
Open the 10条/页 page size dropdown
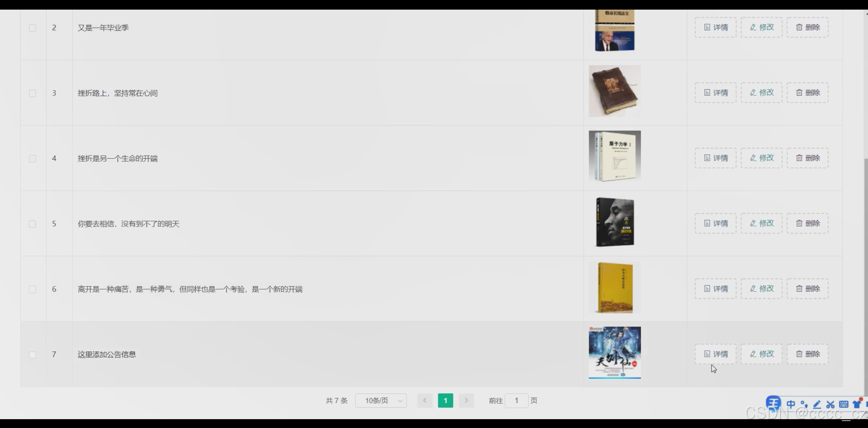pos(381,401)
